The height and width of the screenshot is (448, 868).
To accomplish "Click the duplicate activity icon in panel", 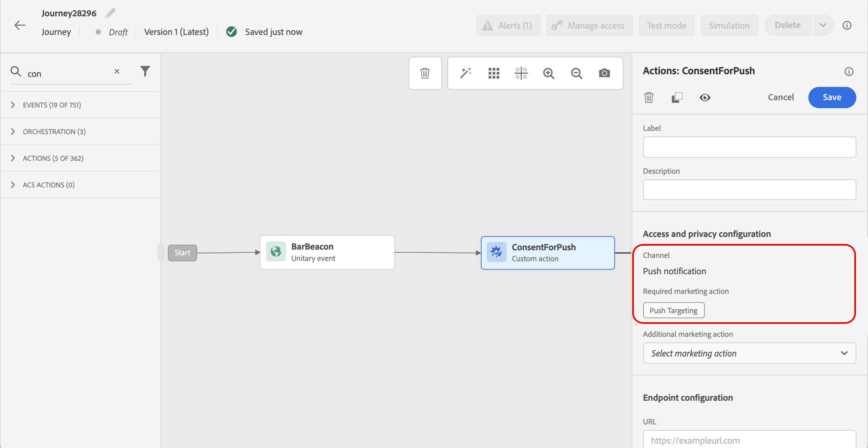I will click(677, 98).
